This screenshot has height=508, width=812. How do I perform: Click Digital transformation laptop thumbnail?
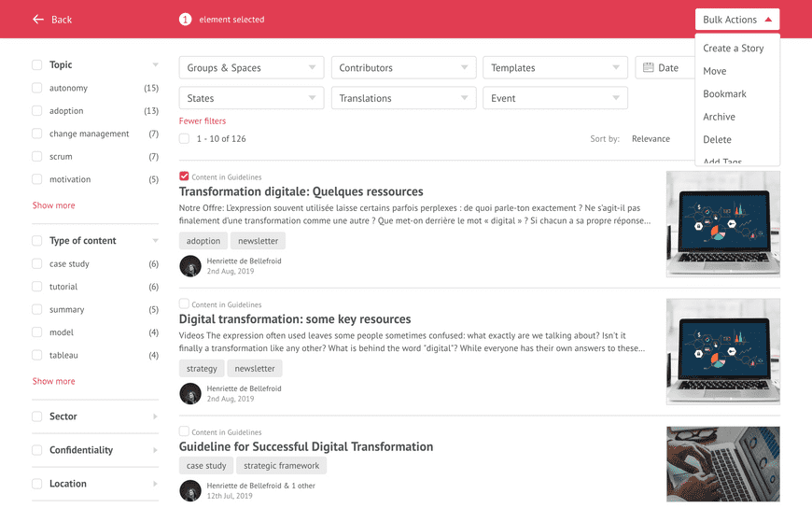tap(723, 351)
